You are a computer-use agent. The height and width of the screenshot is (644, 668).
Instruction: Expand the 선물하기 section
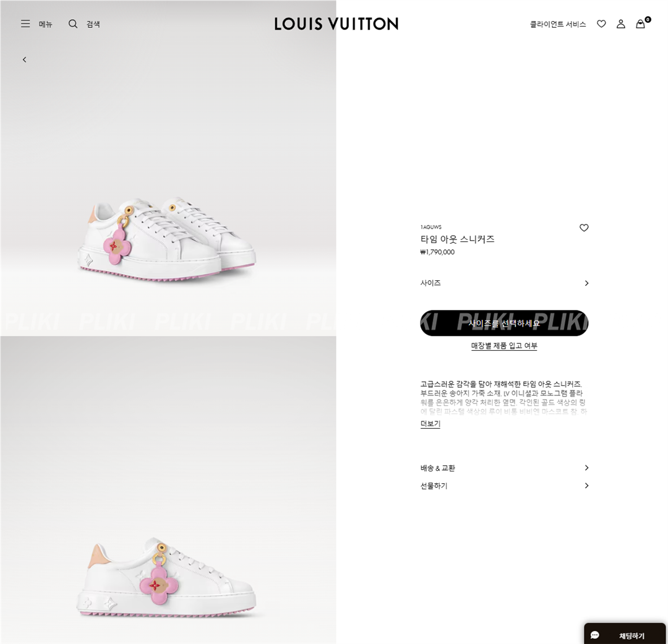click(x=504, y=486)
